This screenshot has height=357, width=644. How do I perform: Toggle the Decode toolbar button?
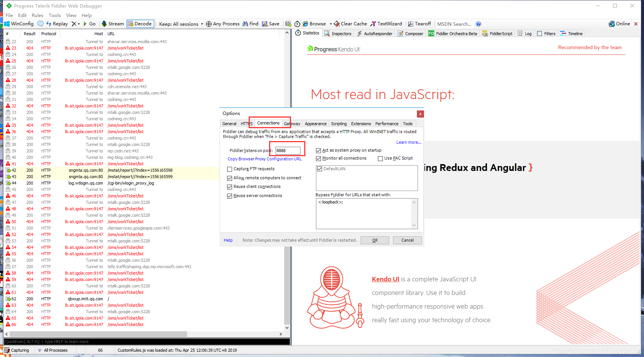140,23
